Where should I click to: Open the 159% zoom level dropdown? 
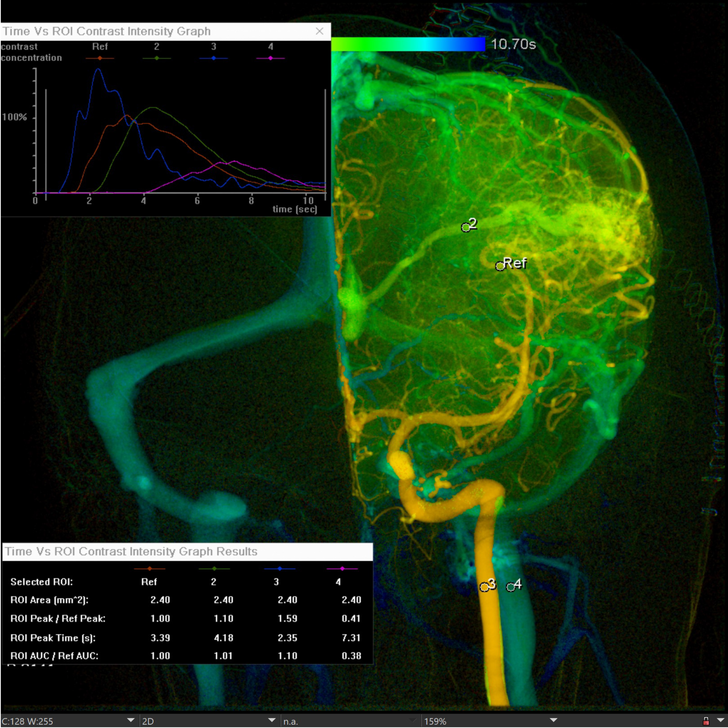point(553,720)
